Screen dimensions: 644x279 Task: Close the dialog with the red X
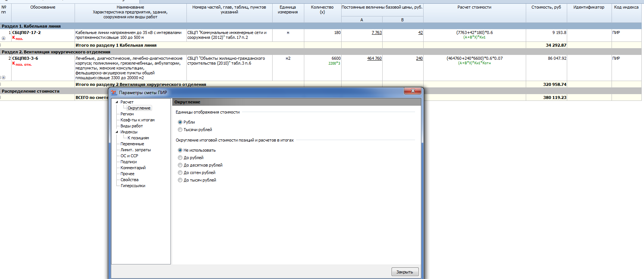tap(413, 91)
